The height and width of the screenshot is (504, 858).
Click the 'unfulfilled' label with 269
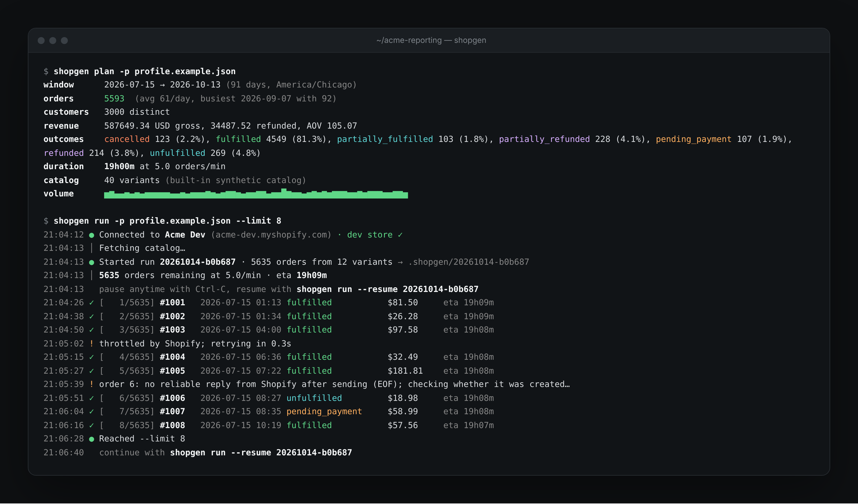(177, 153)
